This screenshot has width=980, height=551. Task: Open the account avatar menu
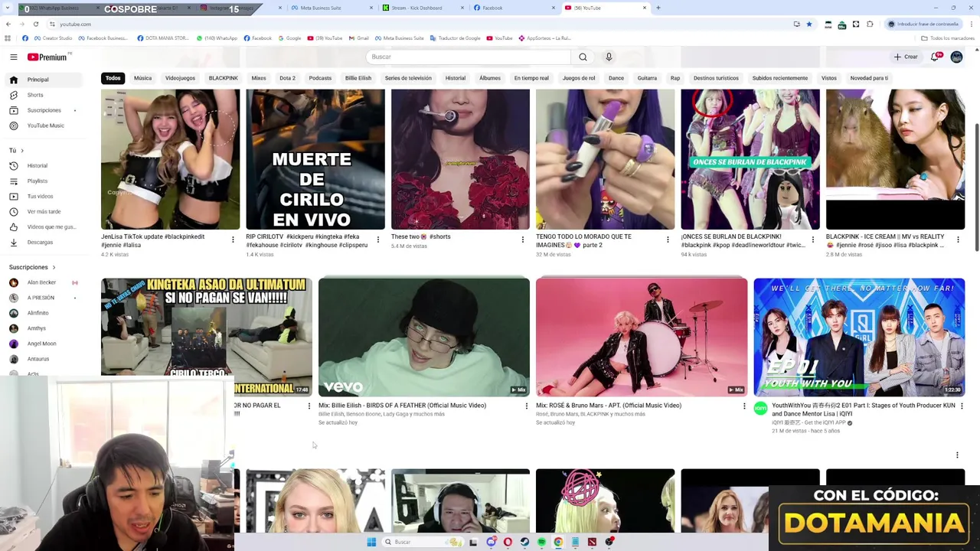pyautogui.click(x=956, y=57)
